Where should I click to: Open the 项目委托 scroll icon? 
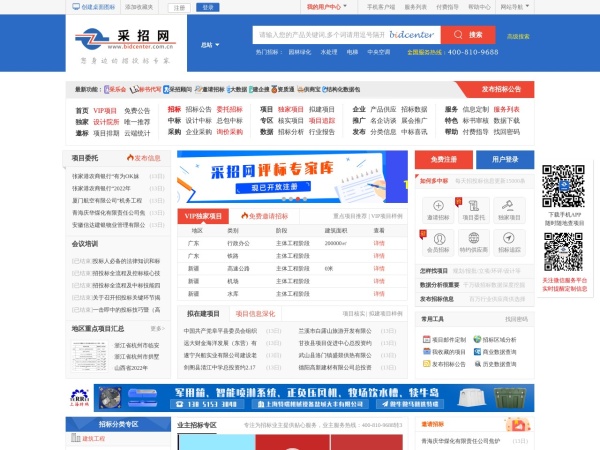472,204
